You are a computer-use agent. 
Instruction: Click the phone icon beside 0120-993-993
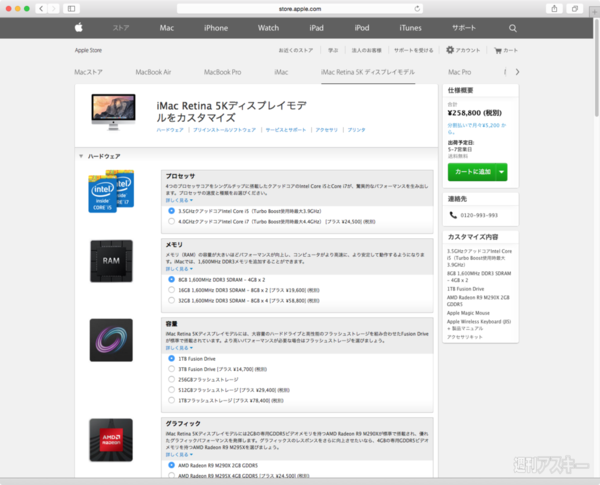click(x=453, y=215)
